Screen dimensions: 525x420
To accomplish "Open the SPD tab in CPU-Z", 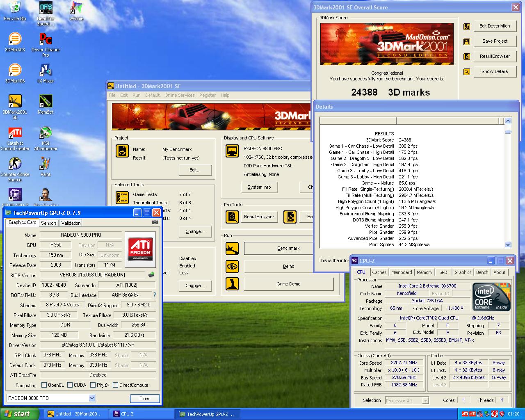I will click(443, 272).
